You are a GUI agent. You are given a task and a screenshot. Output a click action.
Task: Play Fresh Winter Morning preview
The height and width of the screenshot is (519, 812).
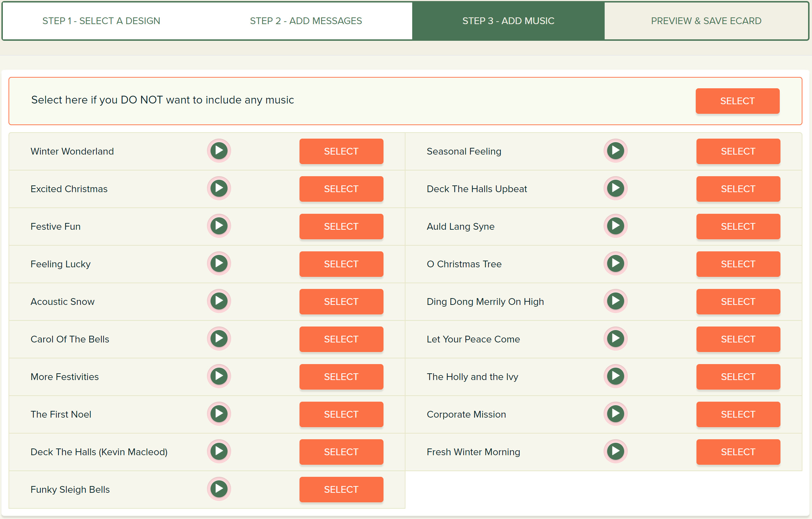coord(616,451)
